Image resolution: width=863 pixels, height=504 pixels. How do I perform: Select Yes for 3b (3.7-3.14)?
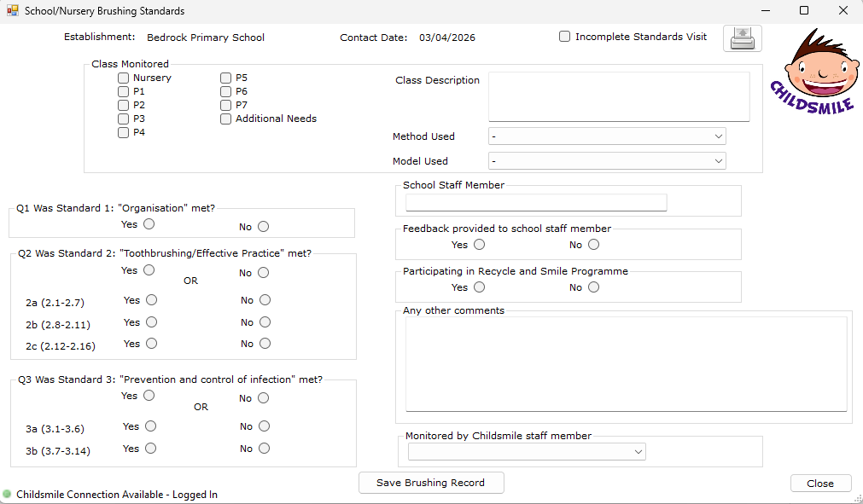click(x=151, y=449)
